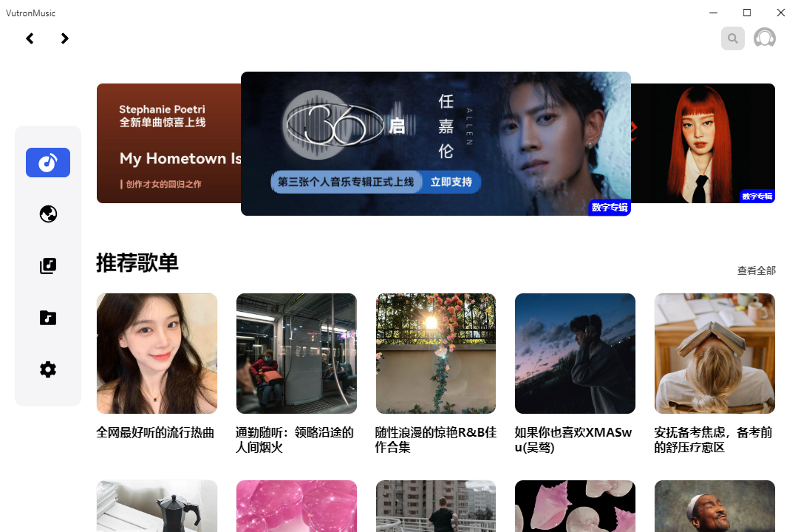Image resolution: width=798 pixels, height=532 pixels.
Task: Open the music library icon in sidebar
Action: (x=47, y=265)
